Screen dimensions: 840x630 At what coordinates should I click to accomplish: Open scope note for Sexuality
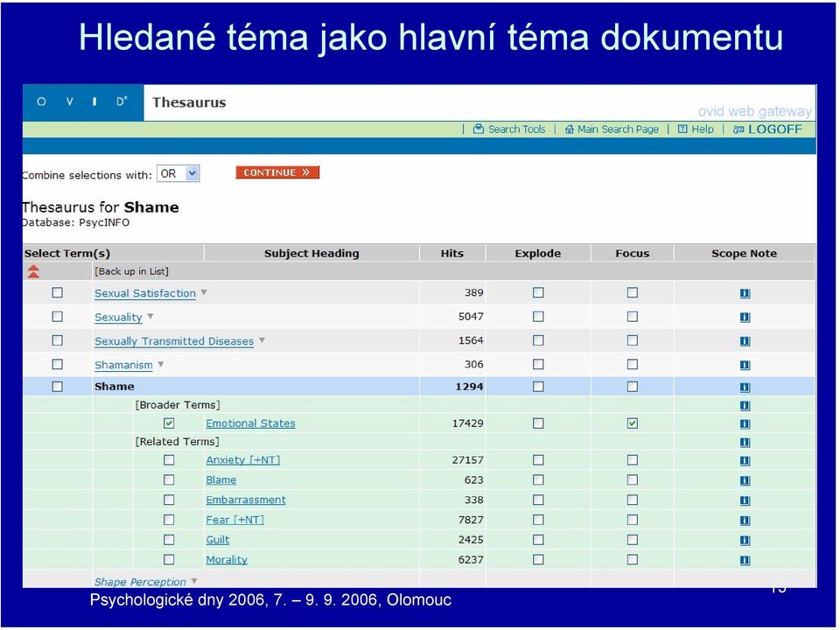tap(745, 318)
